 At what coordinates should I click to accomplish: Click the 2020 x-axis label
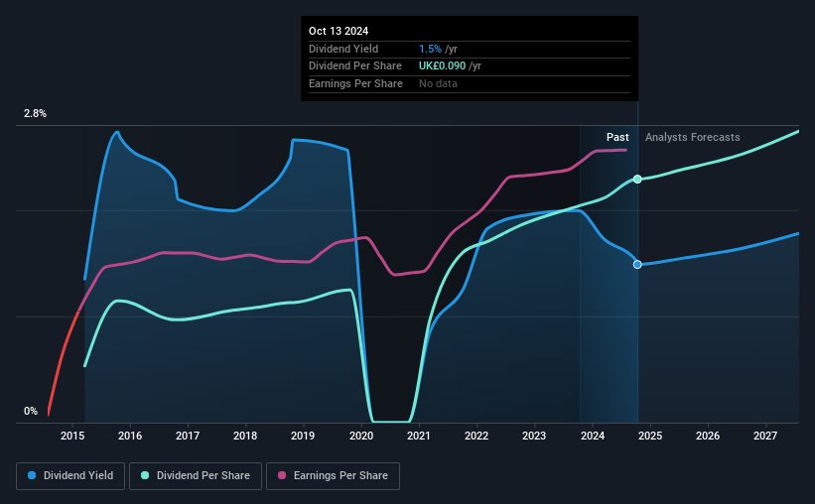(361, 436)
